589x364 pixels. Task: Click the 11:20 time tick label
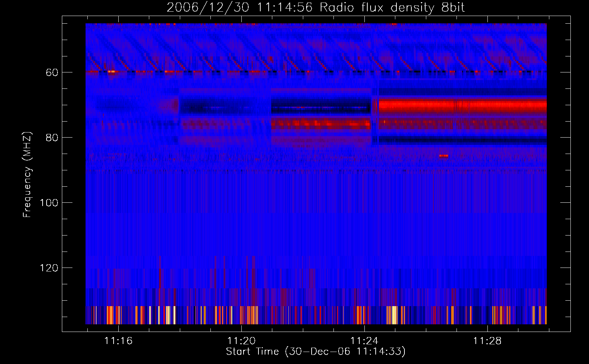point(241,341)
